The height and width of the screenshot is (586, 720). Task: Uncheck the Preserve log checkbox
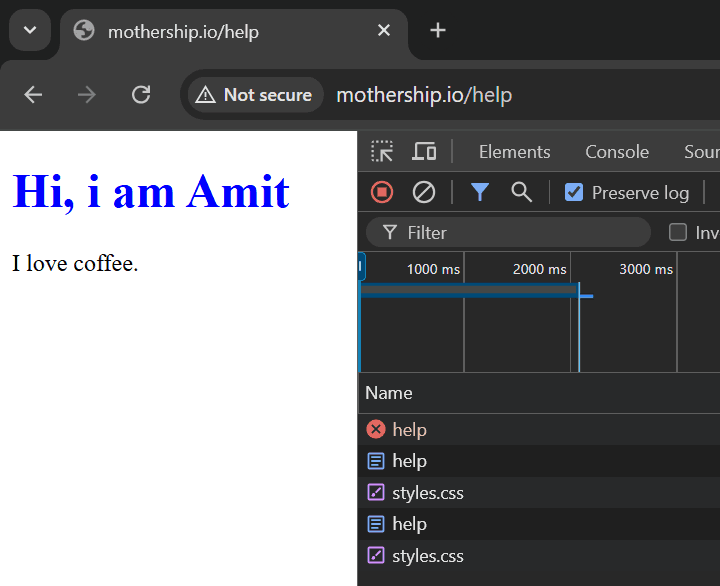[574, 192]
